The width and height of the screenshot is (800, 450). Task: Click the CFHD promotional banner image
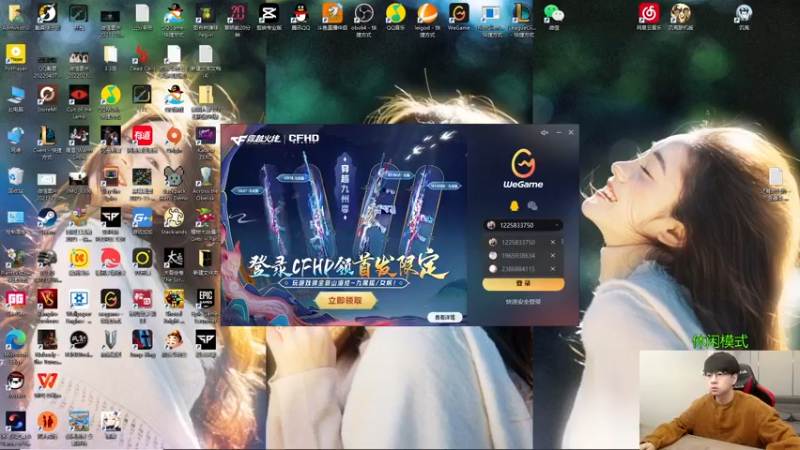click(344, 224)
